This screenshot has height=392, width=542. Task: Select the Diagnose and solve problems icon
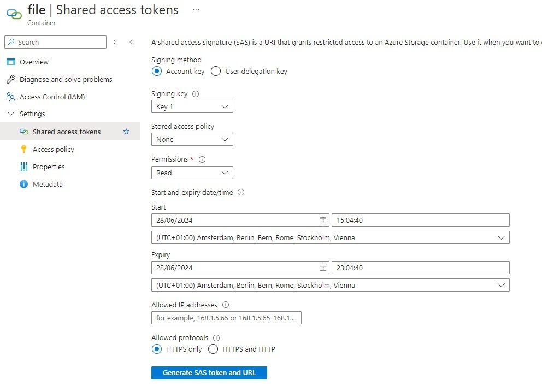point(11,79)
